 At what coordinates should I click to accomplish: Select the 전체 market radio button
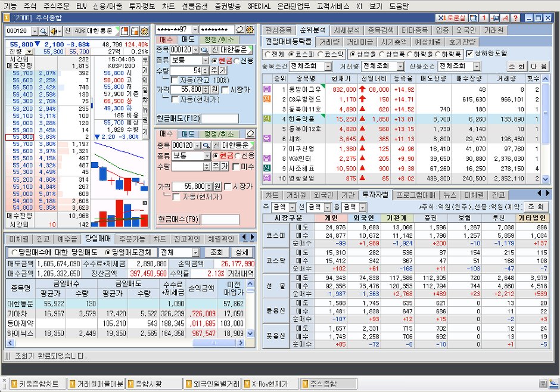(267, 54)
